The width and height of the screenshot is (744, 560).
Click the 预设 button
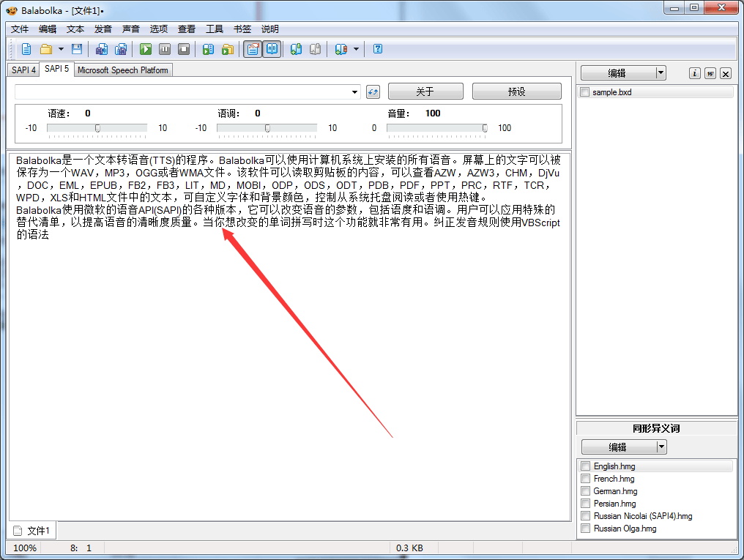517,92
